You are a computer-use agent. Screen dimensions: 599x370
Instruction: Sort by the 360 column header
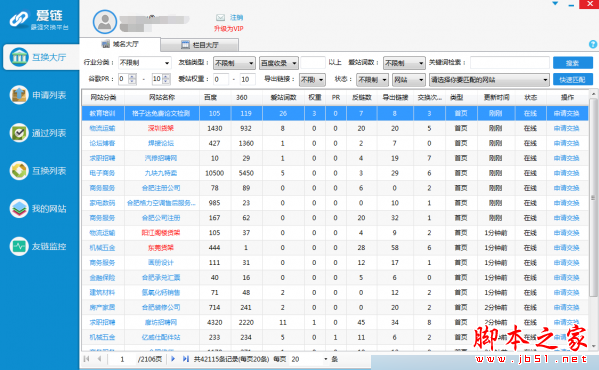(241, 97)
